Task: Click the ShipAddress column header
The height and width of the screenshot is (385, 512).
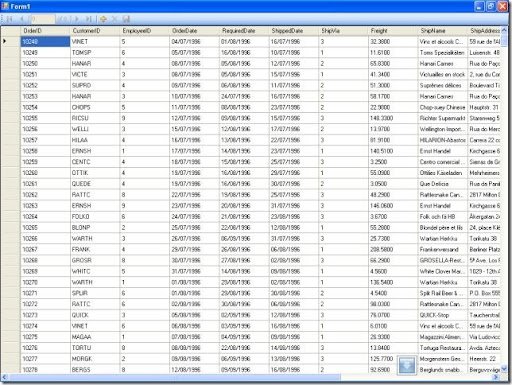Action: pos(484,31)
